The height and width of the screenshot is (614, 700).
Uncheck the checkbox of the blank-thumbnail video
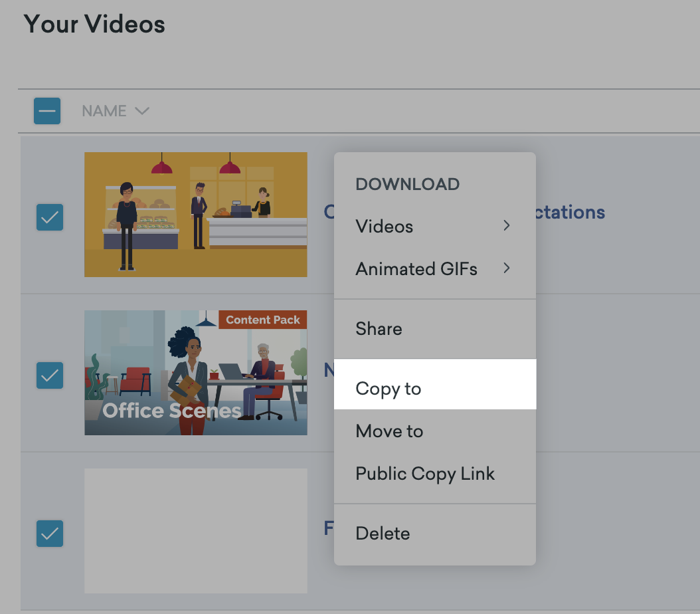[x=50, y=534]
